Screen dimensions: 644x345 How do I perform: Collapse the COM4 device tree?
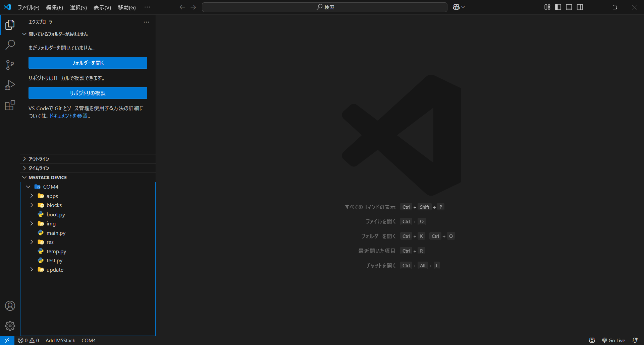28,187
